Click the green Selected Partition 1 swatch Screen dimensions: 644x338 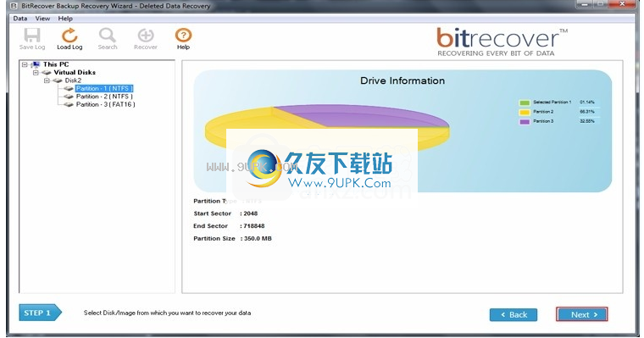pyautogui.click(x=525, y=103)
